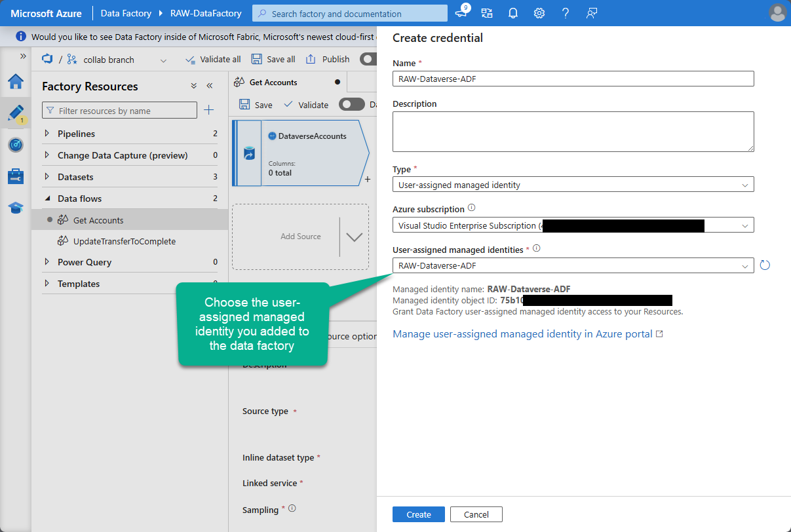
Task: Click the DataverseAccounts source node icon
Action: (x=249, y=153)
